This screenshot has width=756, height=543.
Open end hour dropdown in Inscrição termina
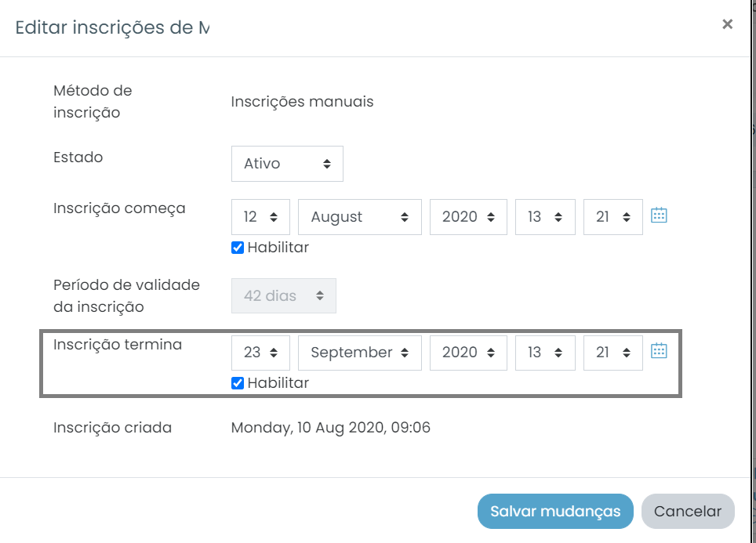[x=545, y=353]
